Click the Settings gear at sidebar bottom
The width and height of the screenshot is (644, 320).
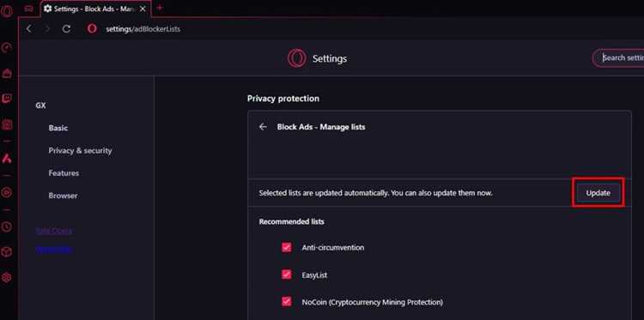pos(7,277)
